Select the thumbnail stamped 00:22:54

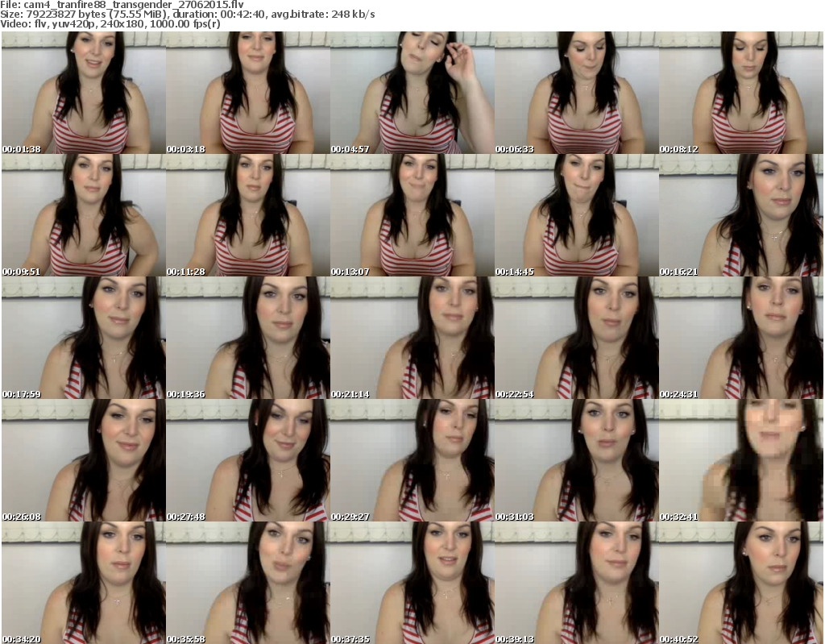577,338
